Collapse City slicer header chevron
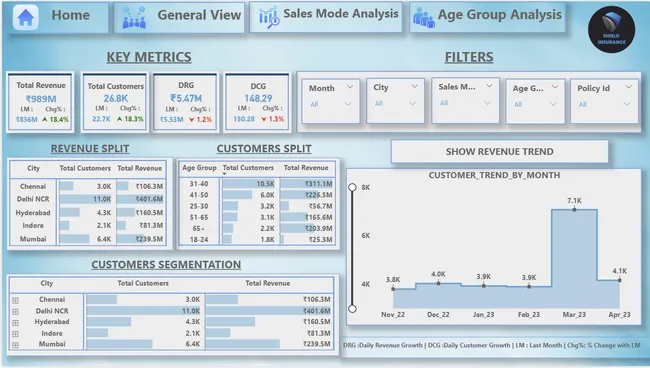The width and height of the screenshot is (650, 368). pyautogui.click(x=415, y=86)
